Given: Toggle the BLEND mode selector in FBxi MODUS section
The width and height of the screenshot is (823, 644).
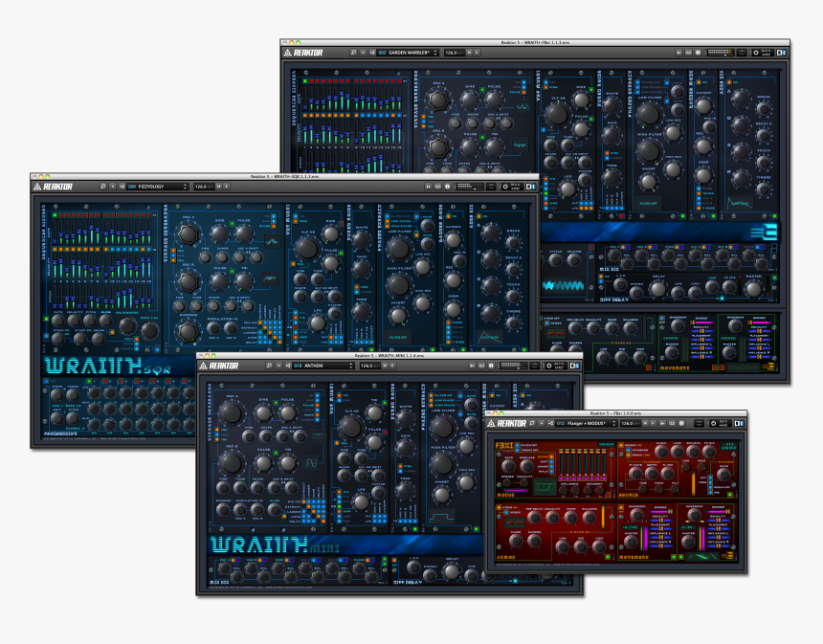Looking at the screenshot, I should 551,456.
